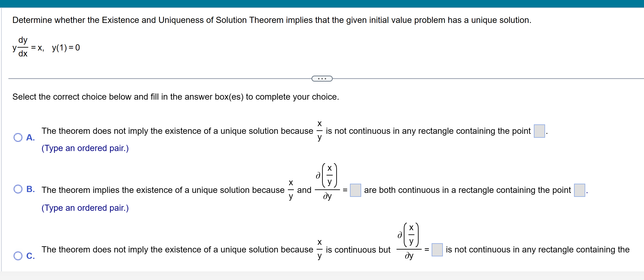
Task: Click the initial condition y(1)=0
Action: (66, 48)
